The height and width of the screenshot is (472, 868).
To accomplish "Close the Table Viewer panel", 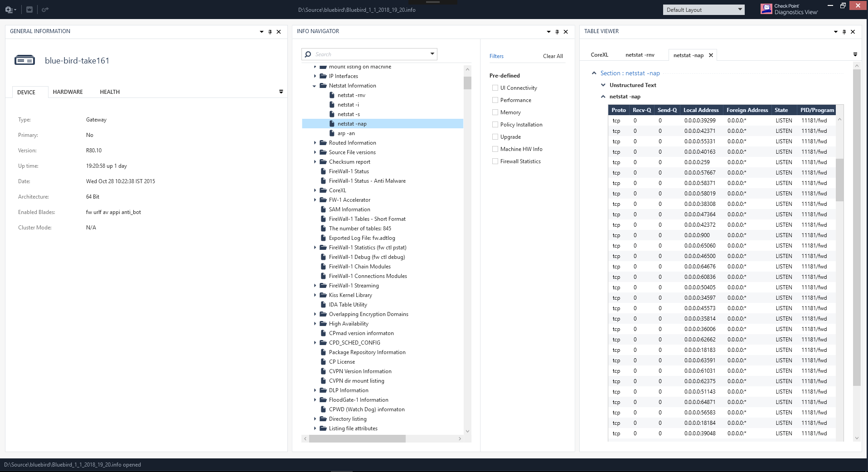I will (853, 32).
